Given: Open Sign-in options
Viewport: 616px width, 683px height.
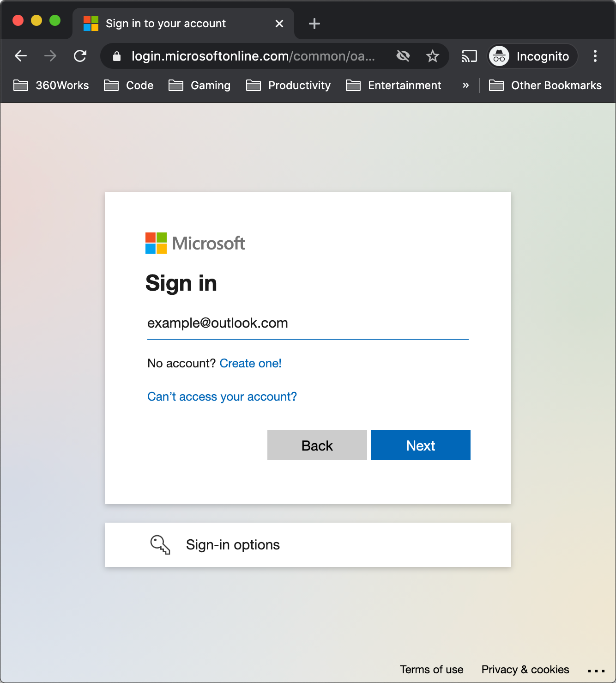Looking at the screenshot, I should (x=308, y=545).
